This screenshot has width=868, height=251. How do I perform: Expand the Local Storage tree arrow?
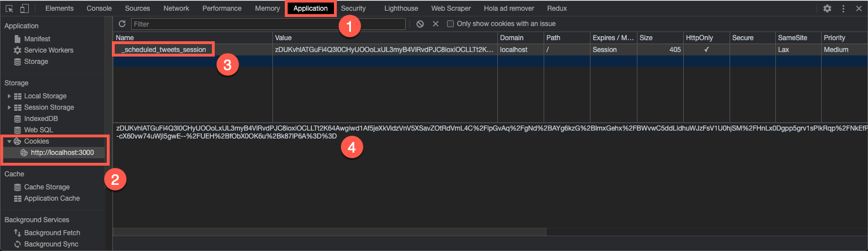(x=9, y=96)
